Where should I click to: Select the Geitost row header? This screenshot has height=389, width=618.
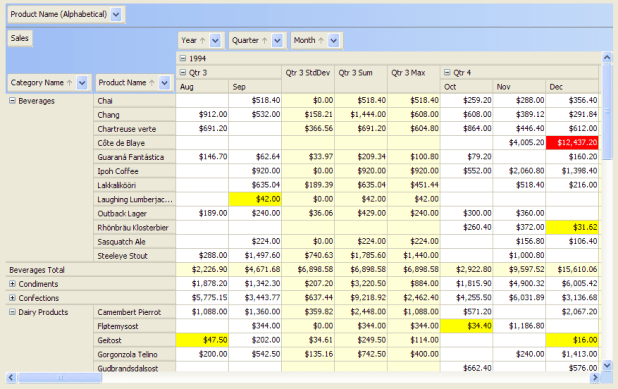tap(135, 341)
